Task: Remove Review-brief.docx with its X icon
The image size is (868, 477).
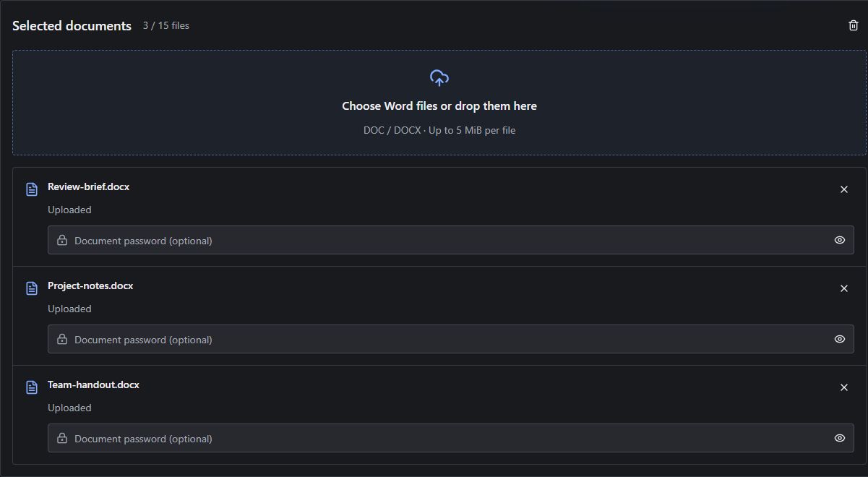Action: (x=843, y=189)
